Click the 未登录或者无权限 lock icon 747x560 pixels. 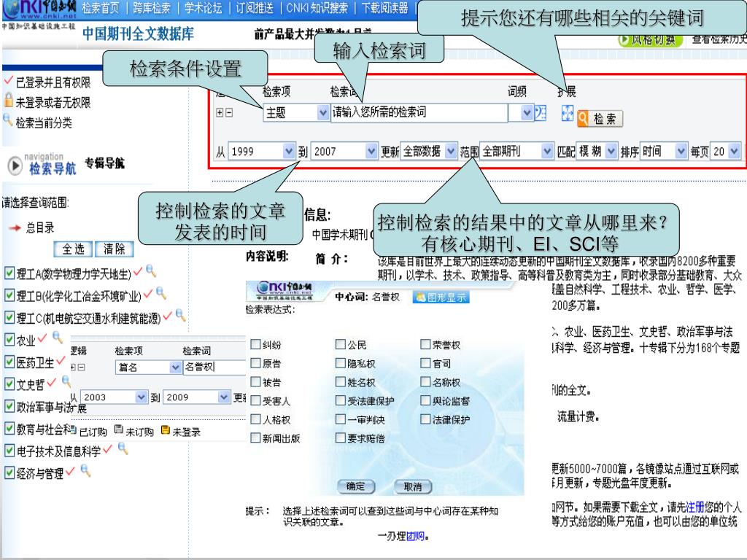coord(9,100)
